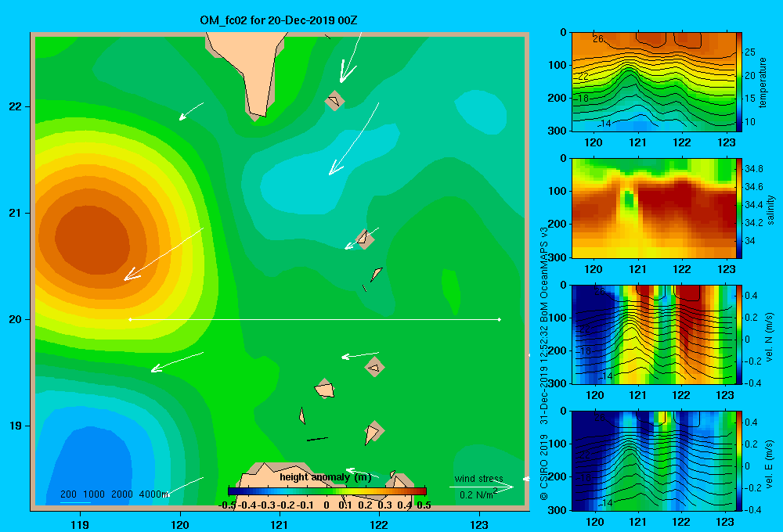The image size is (783, 532).
Task: Click the 'salinity' axis label
Action: (770, 210)
